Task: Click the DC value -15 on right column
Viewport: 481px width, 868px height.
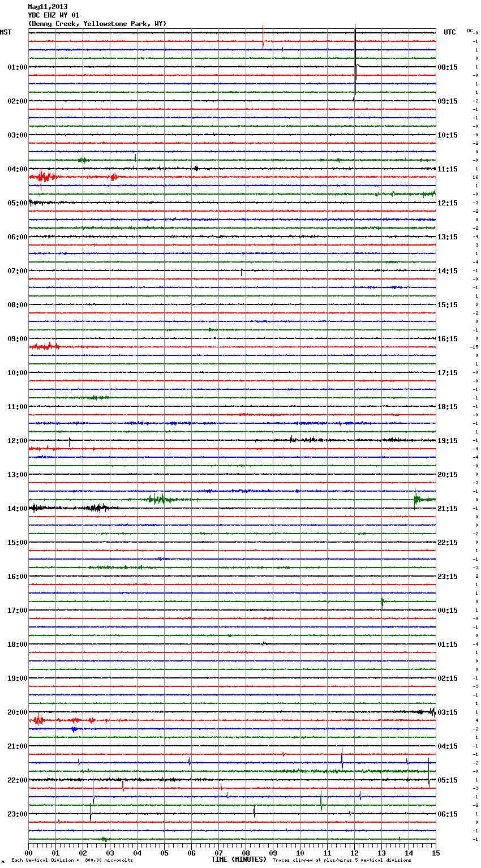Action: pyautogui.click(x=474, y=347)
